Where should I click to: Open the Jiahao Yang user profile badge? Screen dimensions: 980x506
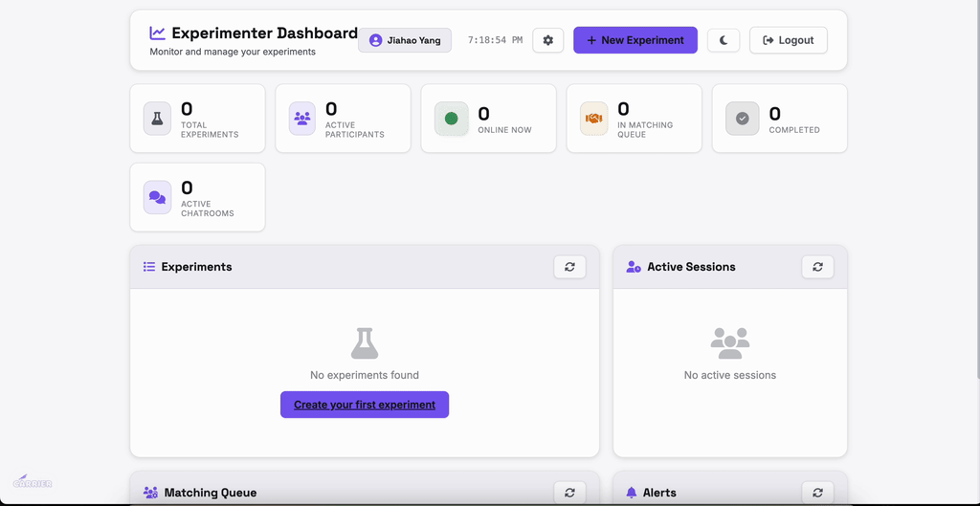click(x=405, y=40)
